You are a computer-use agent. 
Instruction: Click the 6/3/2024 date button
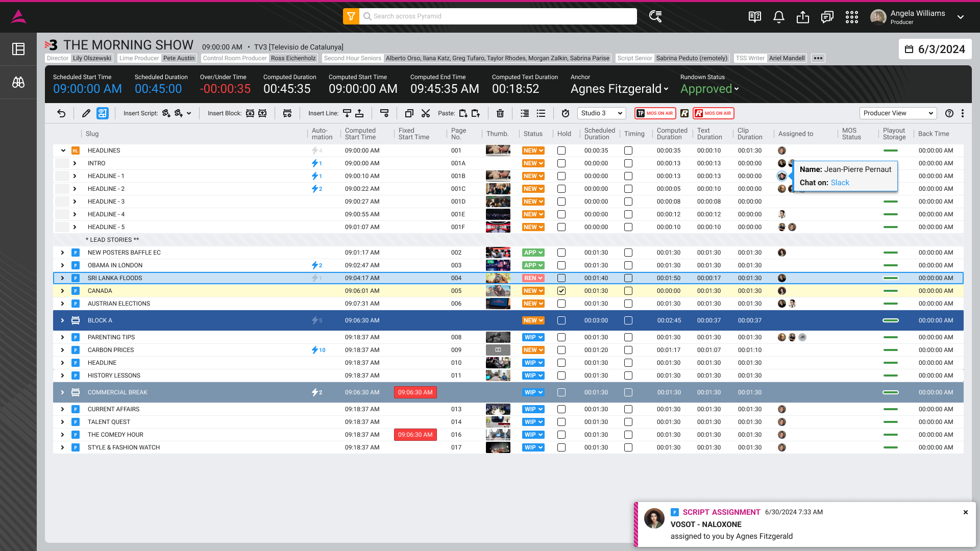935,49
